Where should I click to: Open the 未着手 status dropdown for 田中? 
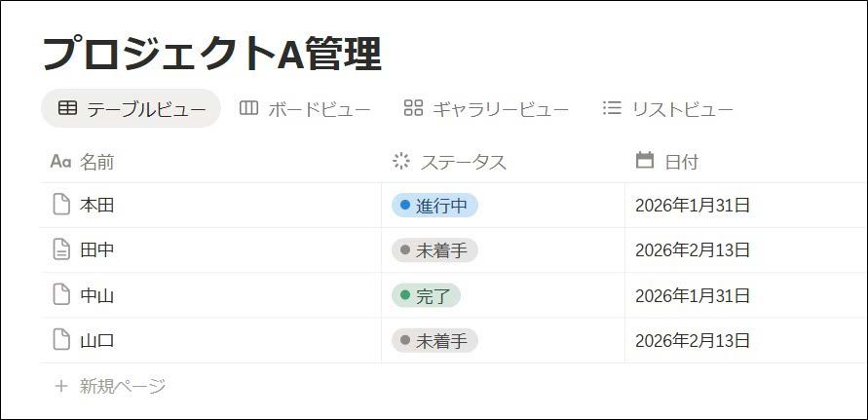tap(434, 250)
